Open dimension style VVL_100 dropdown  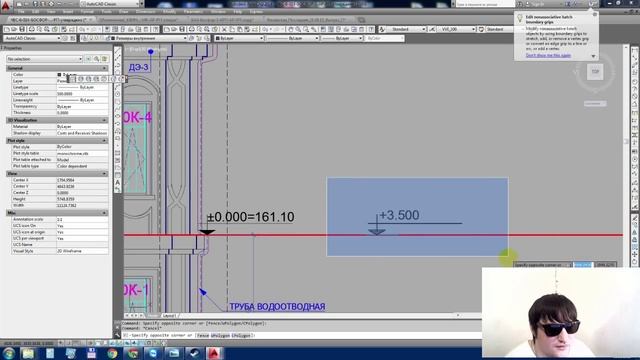[x=456, y=29]
